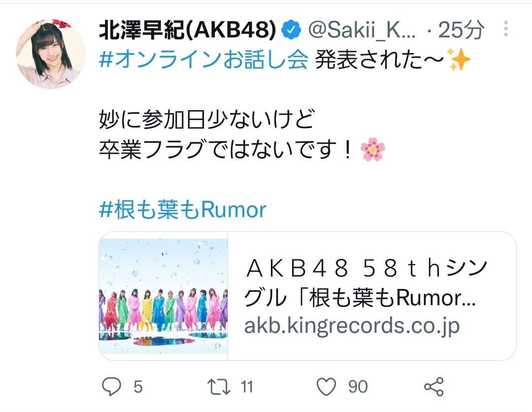Click the blue verified badge
Image resolution: width=532 pixels, height=412 pixels.
point(292,30)
